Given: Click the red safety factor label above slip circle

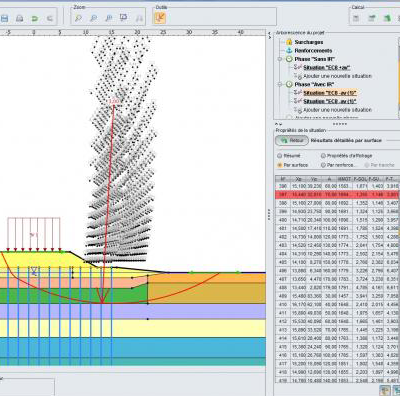Looking at the screenshot, I should click(114, 101).
